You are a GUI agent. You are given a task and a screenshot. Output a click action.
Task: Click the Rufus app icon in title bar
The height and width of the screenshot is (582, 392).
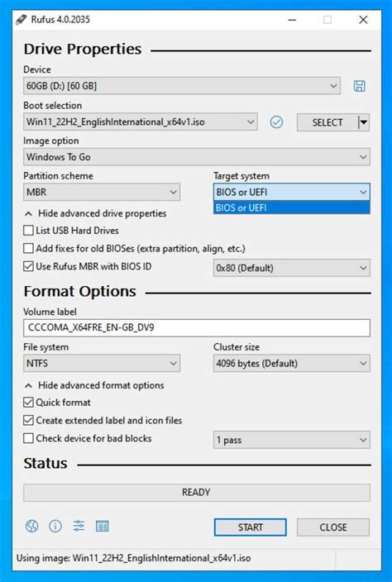[22, 20]
